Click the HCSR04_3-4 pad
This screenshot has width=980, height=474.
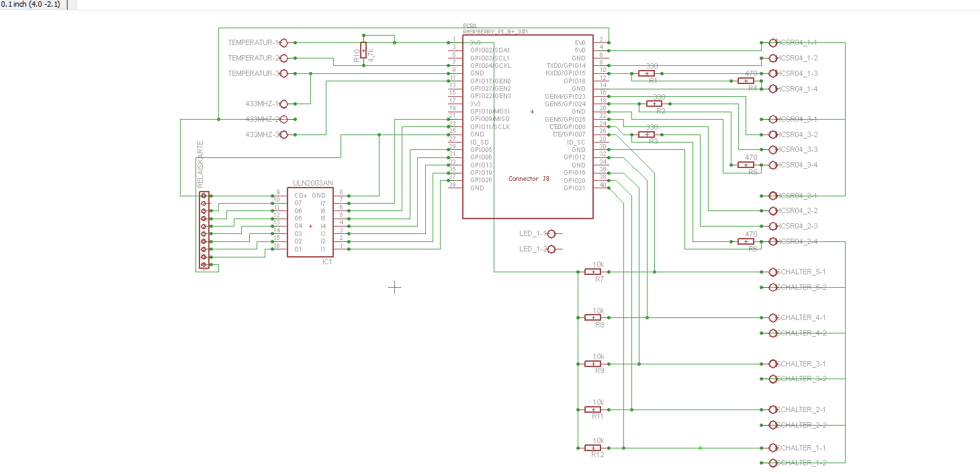(772, 165)
